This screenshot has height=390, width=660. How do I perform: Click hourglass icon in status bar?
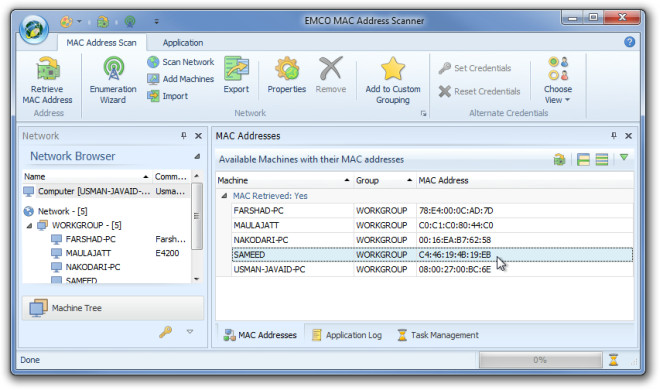[613, 360]
